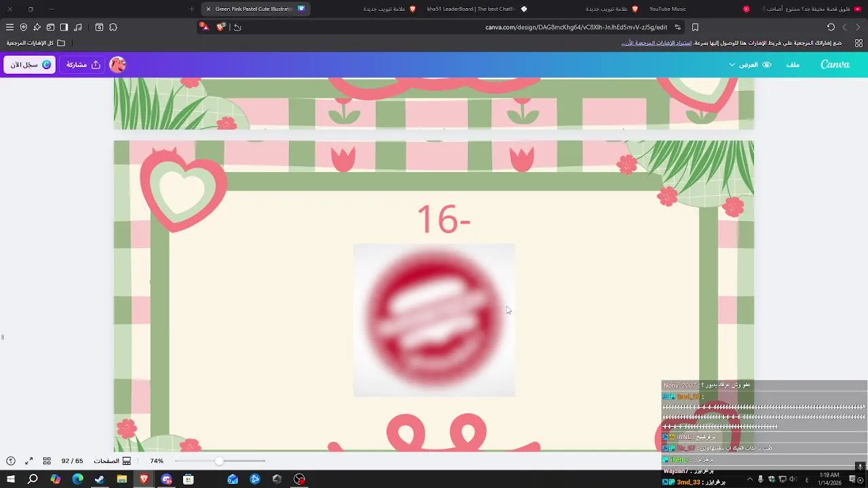This screenshot has width=868, height=488.
Task: Open the apps grid icon in bookmarks bar
Action: pyautogui.click(x=859, y=43)
